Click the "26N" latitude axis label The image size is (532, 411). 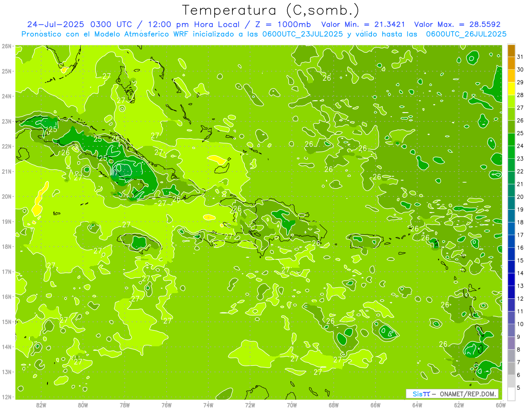pos(6,46)
